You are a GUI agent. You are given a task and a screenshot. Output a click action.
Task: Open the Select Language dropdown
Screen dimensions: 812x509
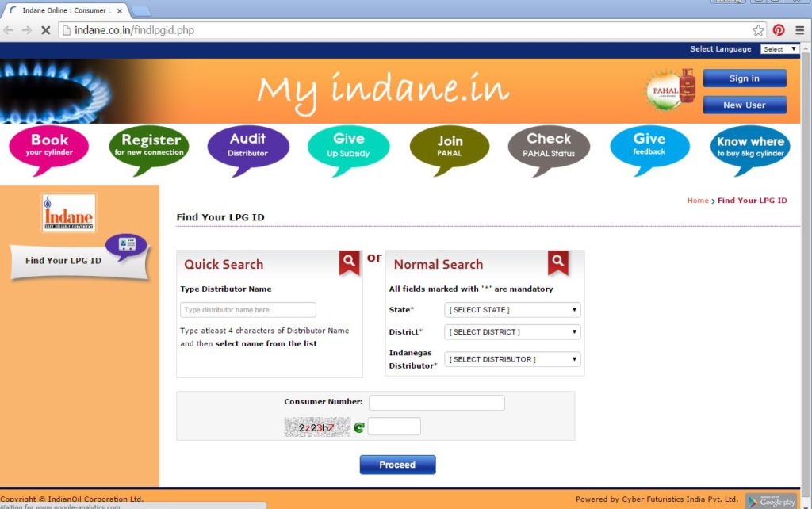pyautogui.click(x=780, y=48)
